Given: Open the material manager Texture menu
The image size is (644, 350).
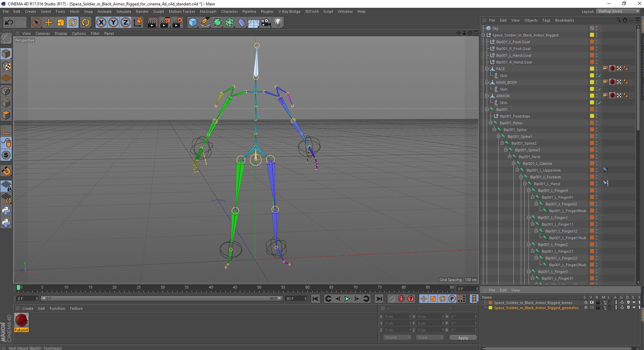Looking at the screenshot, I should (76, 308).
